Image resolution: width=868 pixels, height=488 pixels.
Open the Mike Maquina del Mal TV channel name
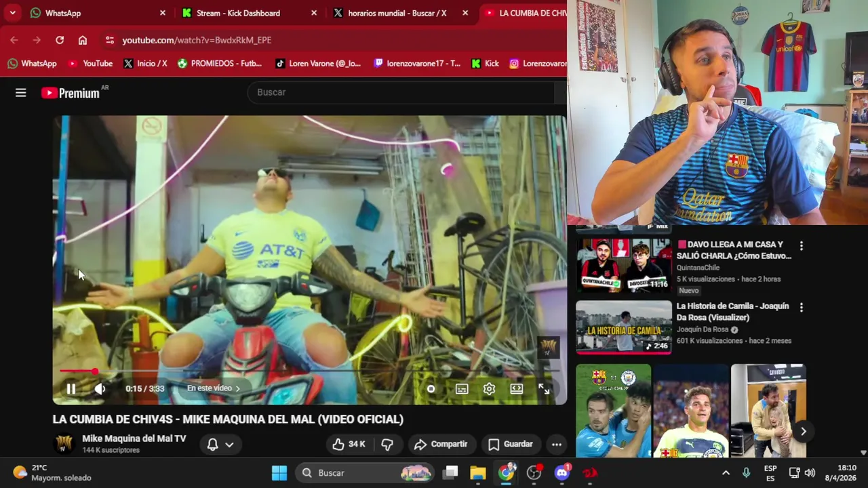(134, 439)
